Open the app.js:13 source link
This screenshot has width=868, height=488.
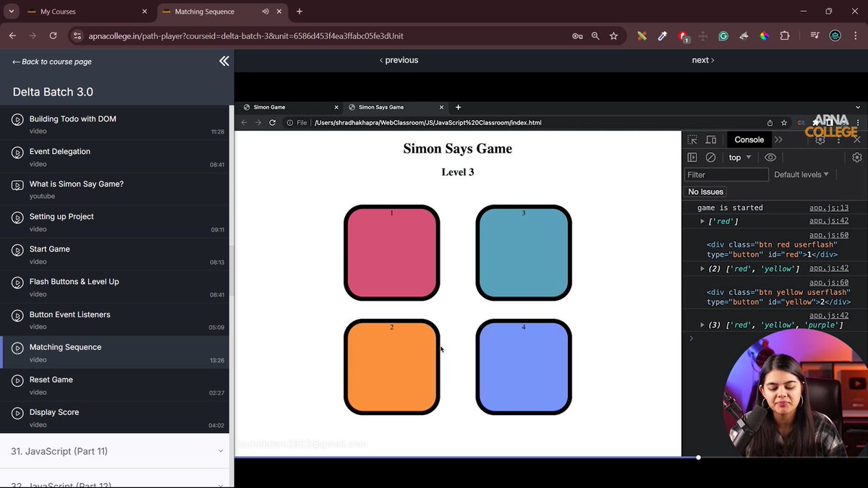(x=829, y=208)
